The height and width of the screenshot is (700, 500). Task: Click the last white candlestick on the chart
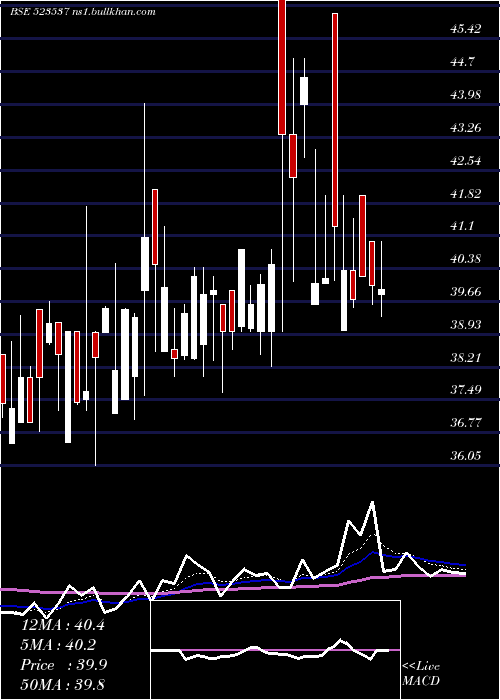(381, 292)
